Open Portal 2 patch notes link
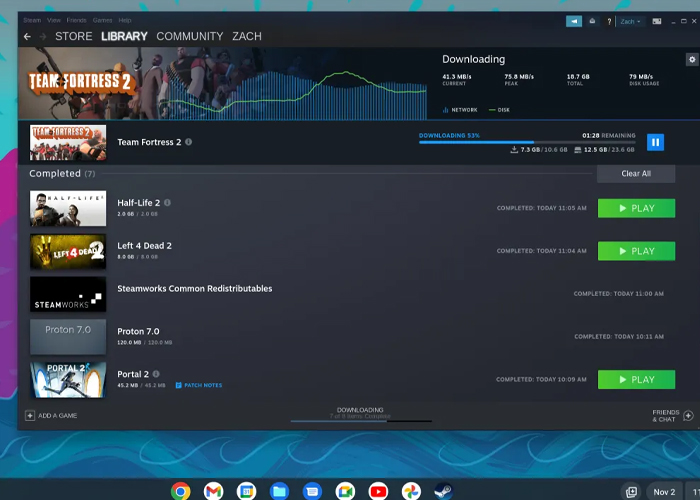700x500 pixels. click(199, 385)
